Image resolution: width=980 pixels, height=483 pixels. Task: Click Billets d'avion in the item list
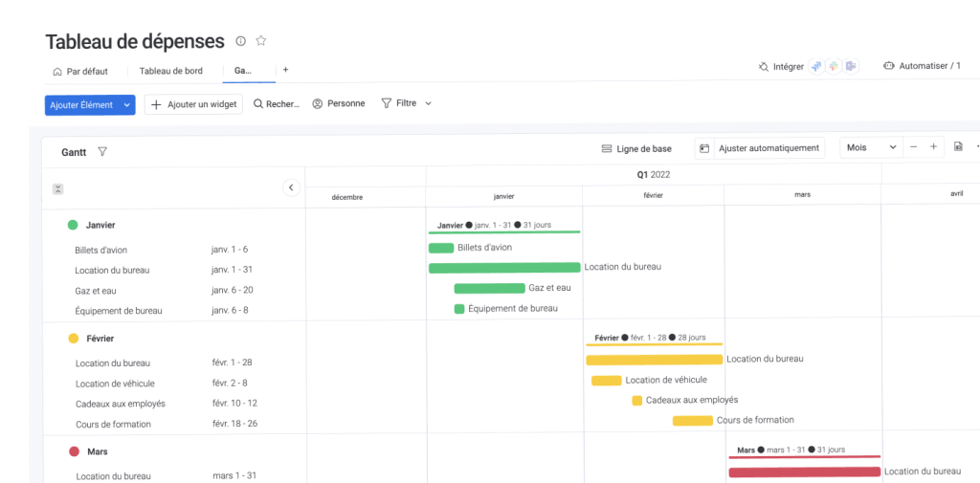pos(100,250)
